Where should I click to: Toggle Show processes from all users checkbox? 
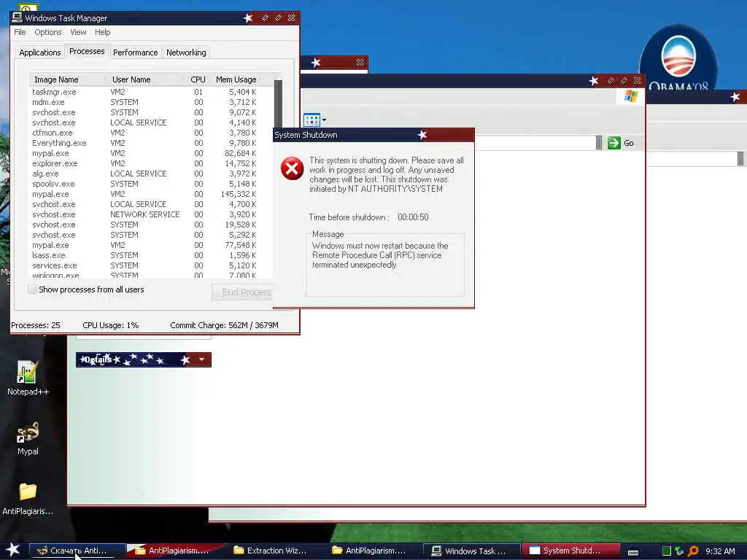(32, 289)
